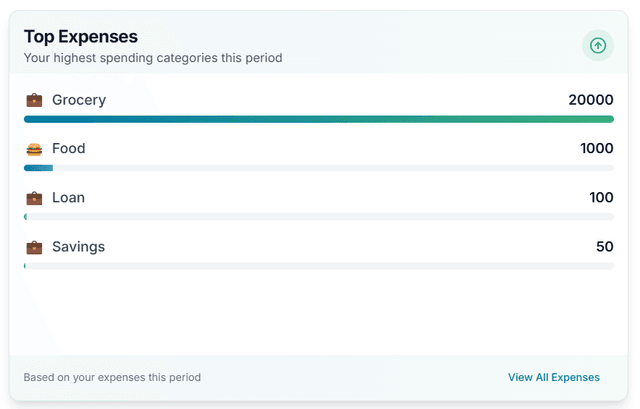The image size is (640, 409).
Task: Click the Top Expenses heading
Action: tap(81, 37)
